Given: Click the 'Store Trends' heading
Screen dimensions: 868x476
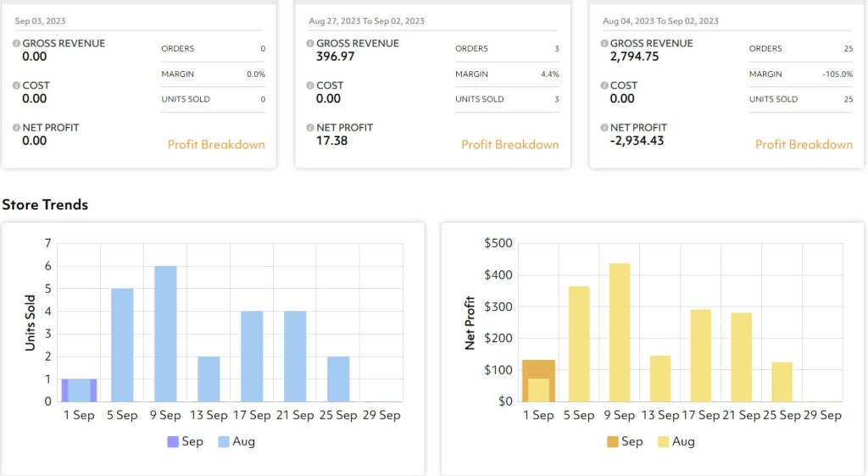Looking at the screenshot, I should (45, 205).
